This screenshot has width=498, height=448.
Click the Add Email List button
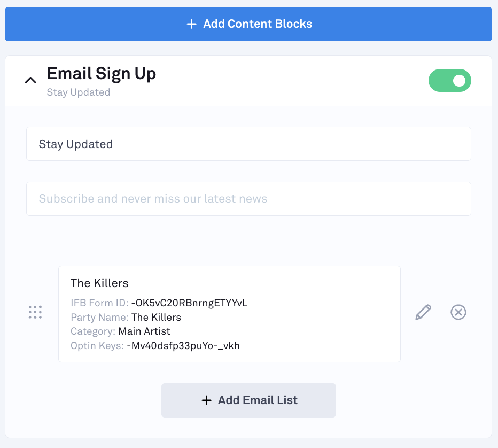tap(248, 400)
